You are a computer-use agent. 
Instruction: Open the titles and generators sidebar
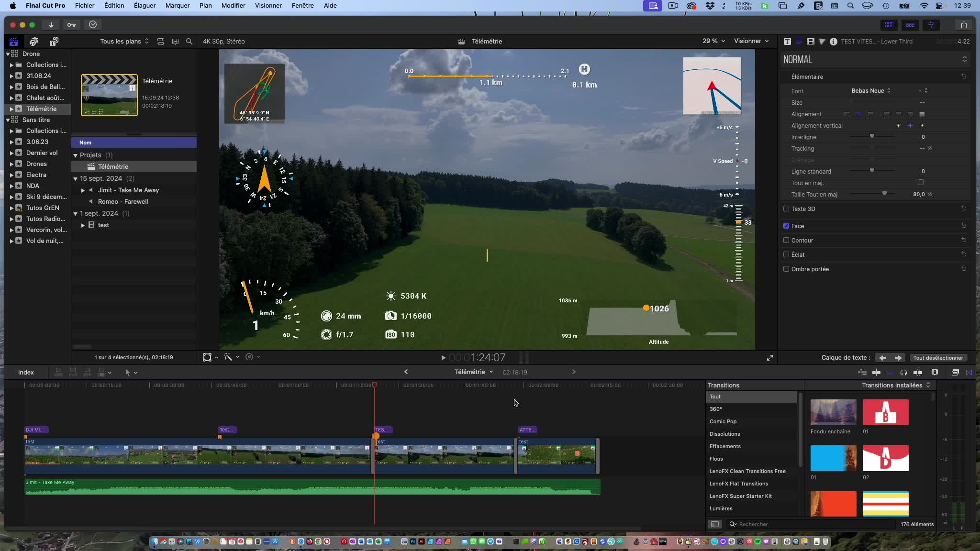pyautogui.click(x=54, y=42)
